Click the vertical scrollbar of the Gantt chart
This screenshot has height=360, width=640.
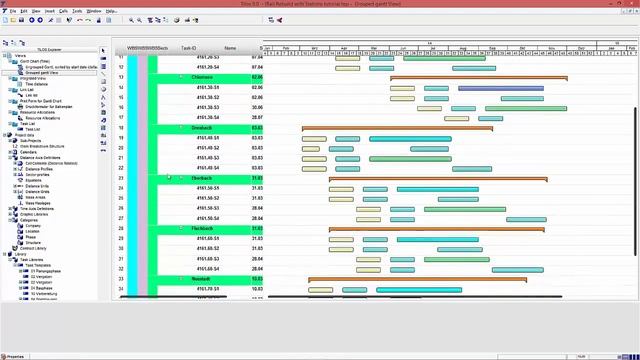(x=635, y=182)
